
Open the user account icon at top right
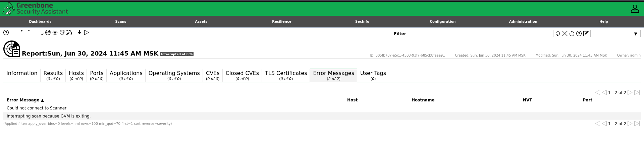pyautogui.click(x=635, y=9)
